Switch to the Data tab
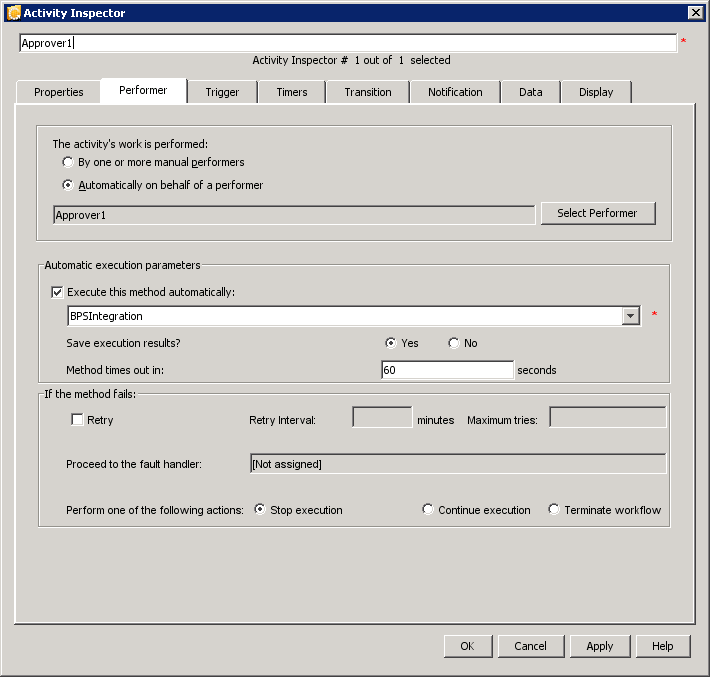 [530, 92]
